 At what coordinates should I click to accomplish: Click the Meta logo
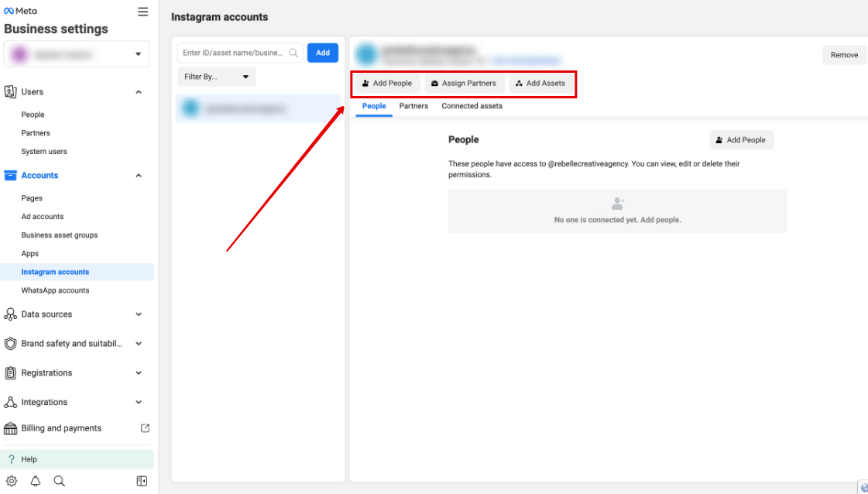pyautogui.click(x=20, y=11)
